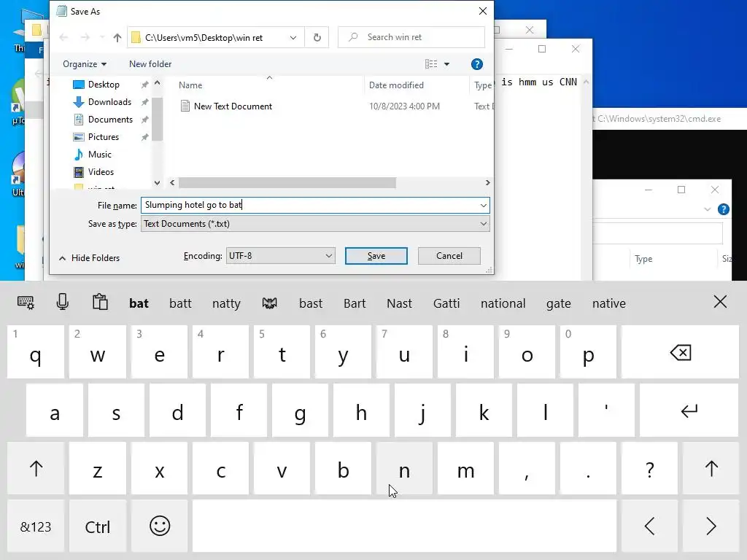
Task: Collapse with Hide Folders
Action: [89, 257]
